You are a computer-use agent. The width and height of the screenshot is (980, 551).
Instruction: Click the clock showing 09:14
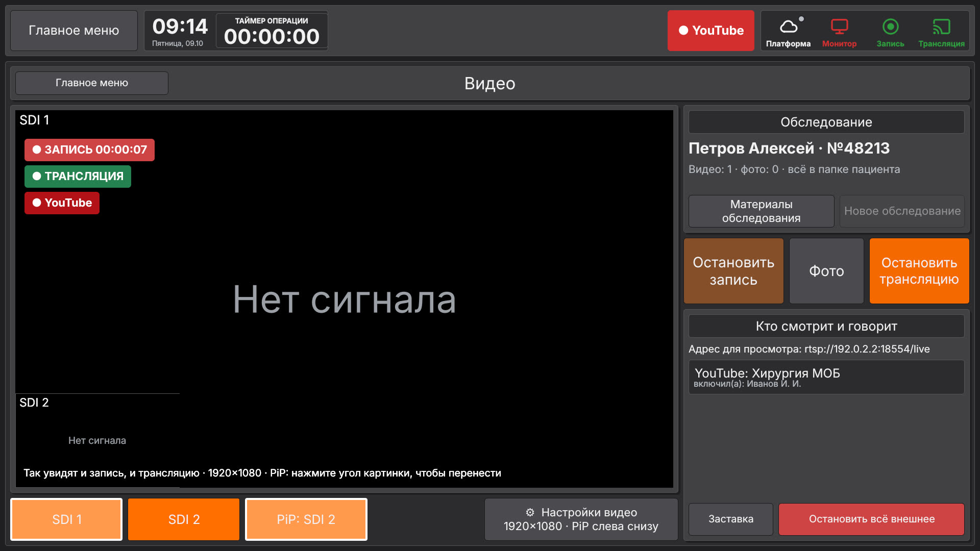click(180, 27)
